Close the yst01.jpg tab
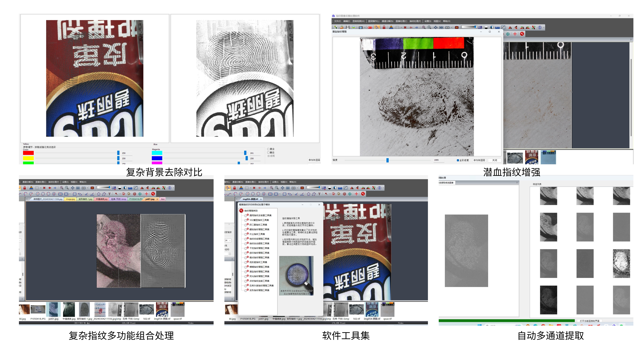This screenshot has width=644, height=350. pyautogui.click(x=157, y=199)
